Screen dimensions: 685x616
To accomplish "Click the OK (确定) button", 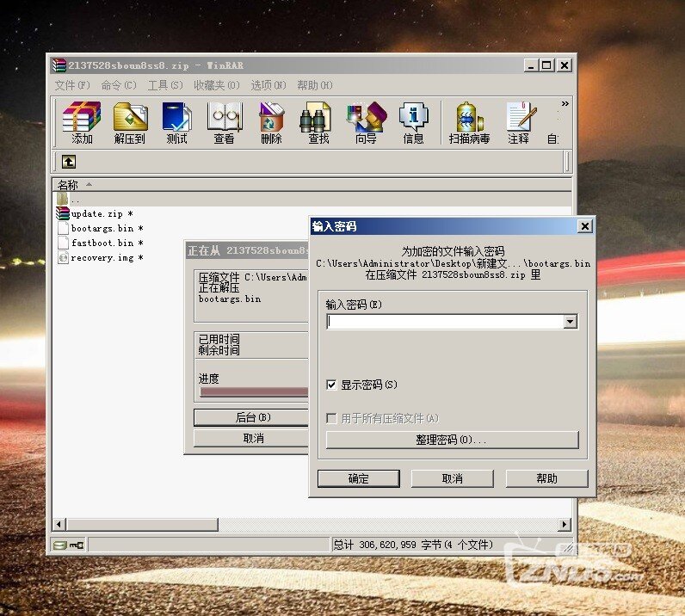I will click(x=358, y=479).
